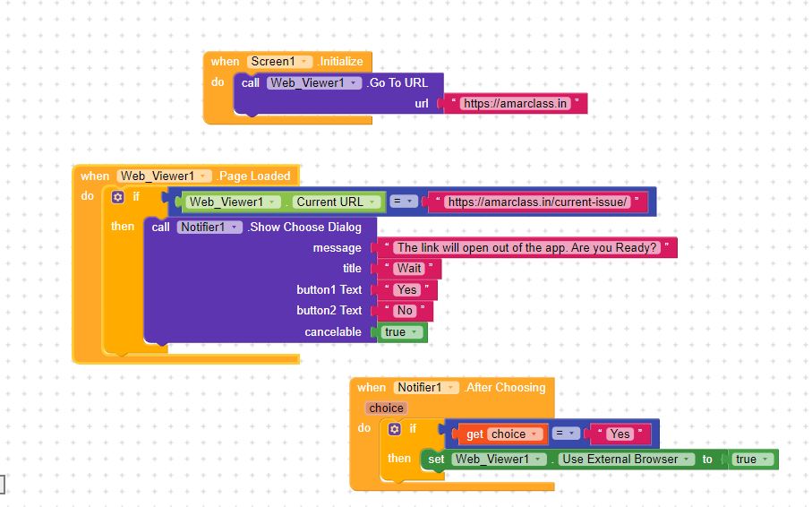This screenshot has height=507, width=812.
Task: Edit the https://amarclass.in/current-issue/ text field
Action: 537,202
